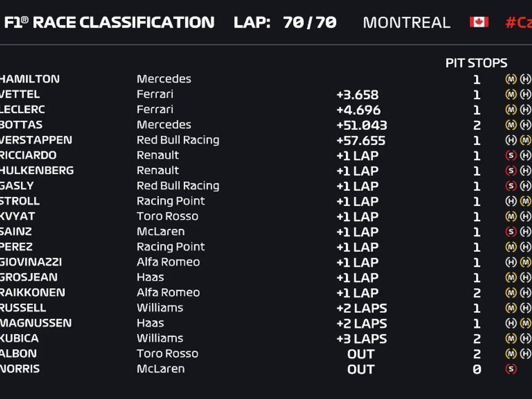Viewport: 532px width, 399px height.
Task: Click Leclerc's +4.696 gap time
Action: [358, 110]
